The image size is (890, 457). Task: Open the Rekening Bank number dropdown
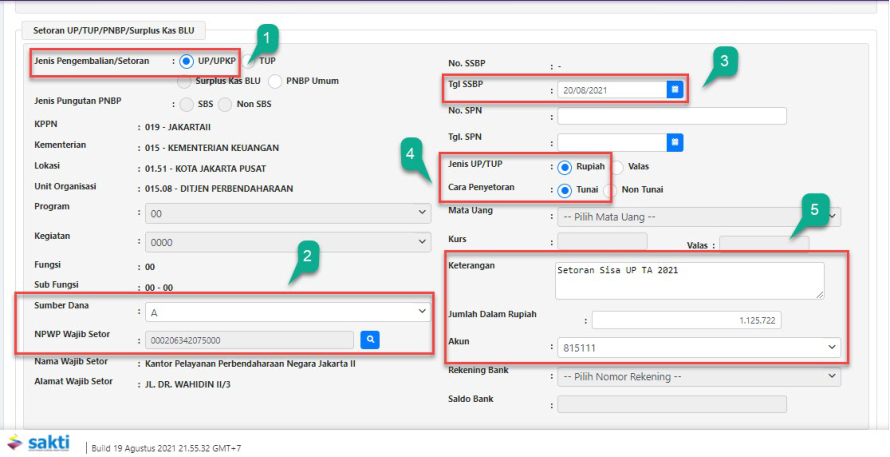(698, 376)
